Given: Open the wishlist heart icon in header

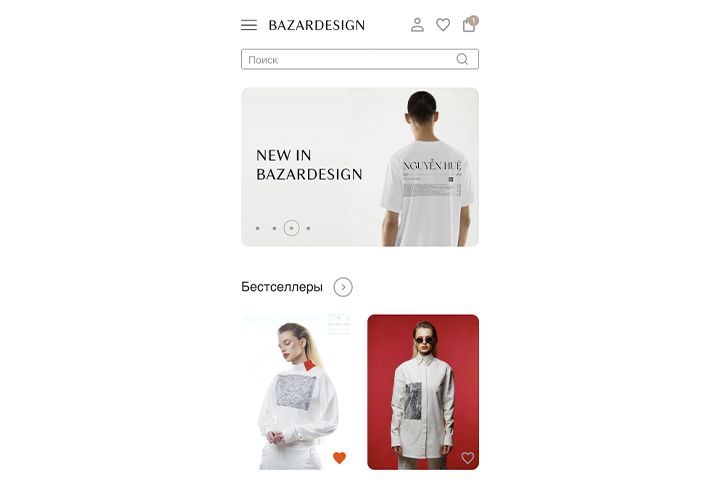Looking at the screenshot, I should (x=443, y=24).
